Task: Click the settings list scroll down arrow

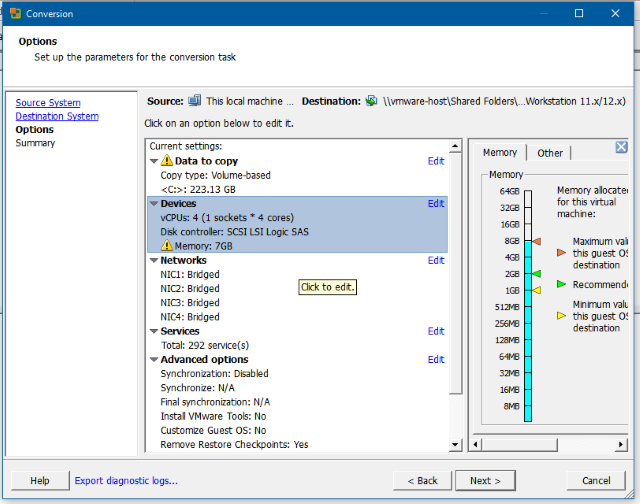Action: (456, 443)
